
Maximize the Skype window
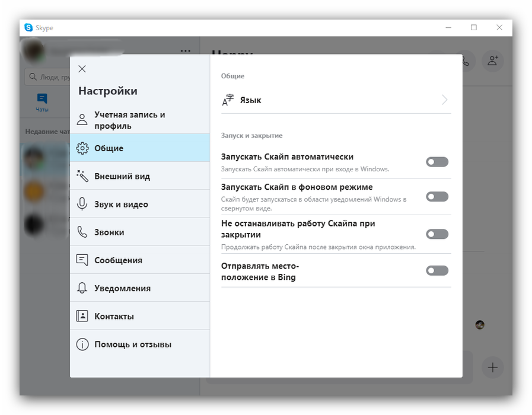pyautogui.click(x=474, y=27)
